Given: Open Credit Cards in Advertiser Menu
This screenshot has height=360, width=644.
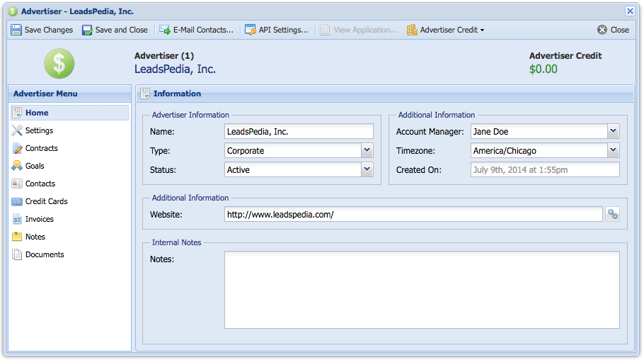Looking at the screenshot, I should [69, 201].
